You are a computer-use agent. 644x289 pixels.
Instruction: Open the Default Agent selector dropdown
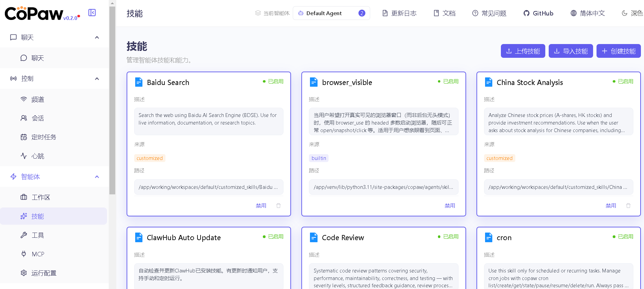(x=331, y=13)
